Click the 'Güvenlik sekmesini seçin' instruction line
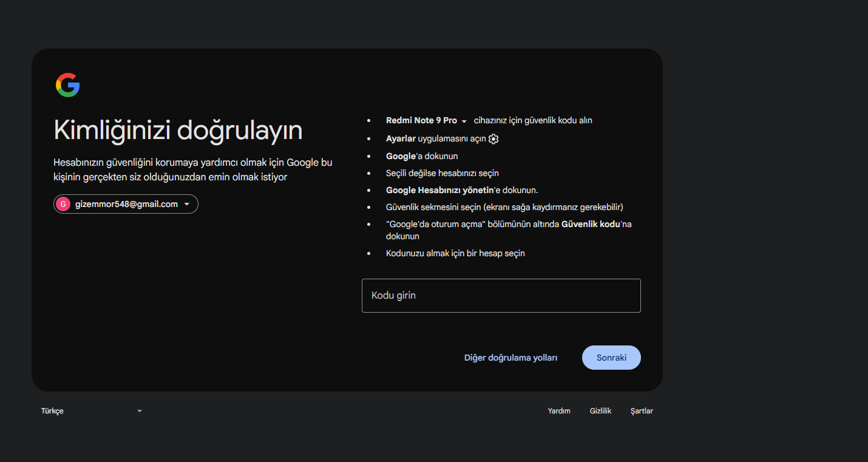Screen dimensions: 868x462 [504, 207]
